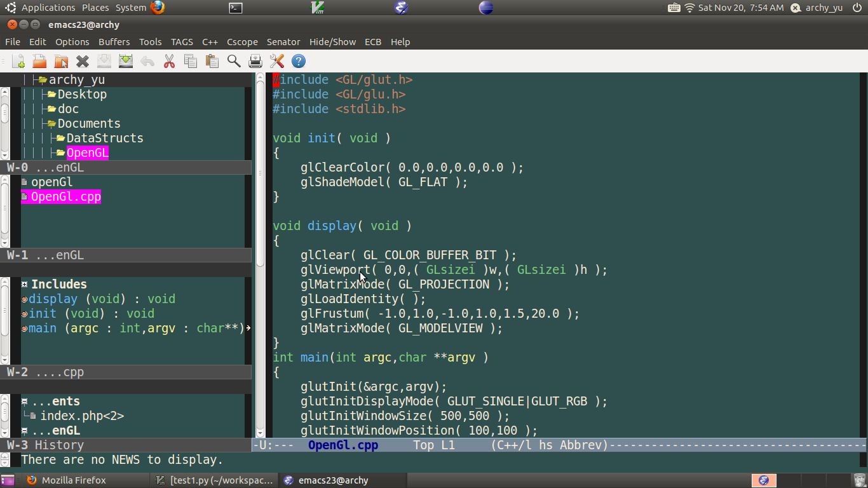Launch Firefox from the top panel icon
868x488 pixels.
pos(158,8)
